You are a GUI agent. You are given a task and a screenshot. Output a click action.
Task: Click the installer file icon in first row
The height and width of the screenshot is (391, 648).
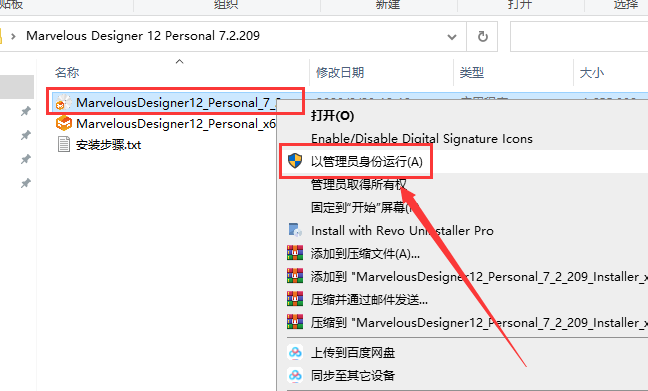pos(64,103)
